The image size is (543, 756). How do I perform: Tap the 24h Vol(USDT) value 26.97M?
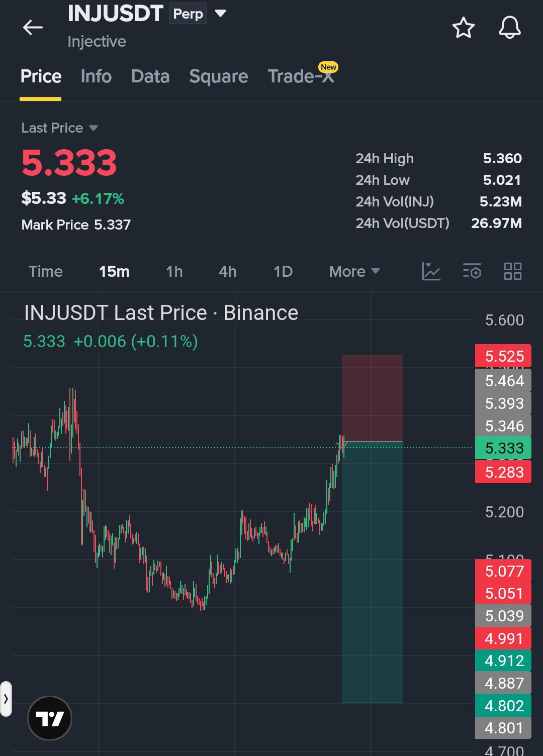coord(496,223)
